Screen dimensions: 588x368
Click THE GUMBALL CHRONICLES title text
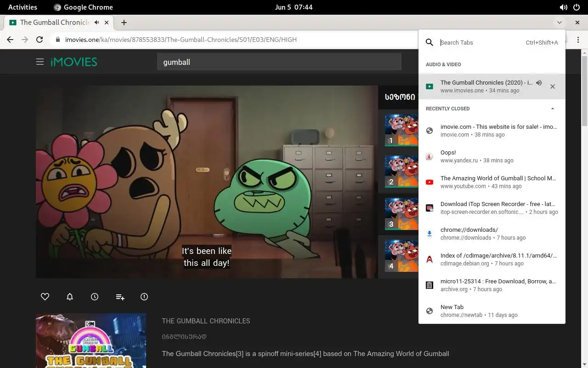(x=206, y=321)
